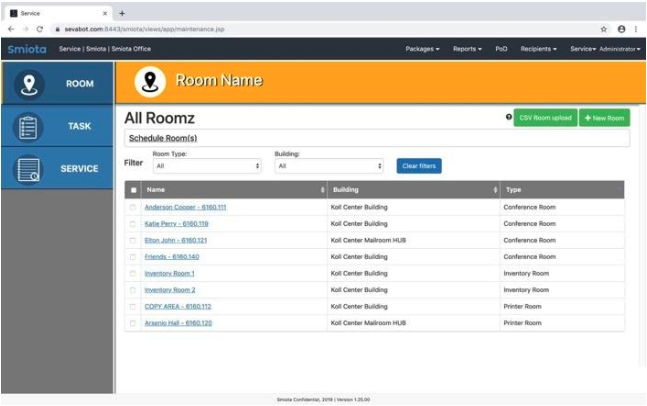Click the browser address bar URL
This screenshot has height=406, width=647.
[x=144, y=29]
